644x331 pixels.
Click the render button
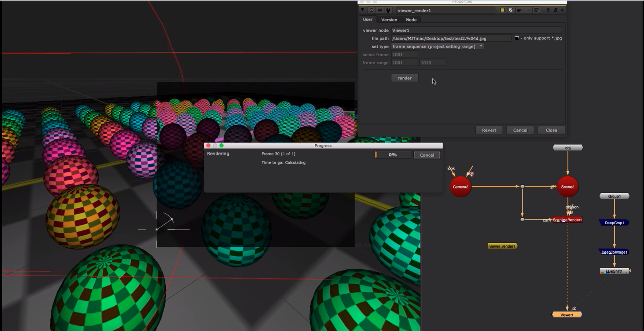point(405,78)
